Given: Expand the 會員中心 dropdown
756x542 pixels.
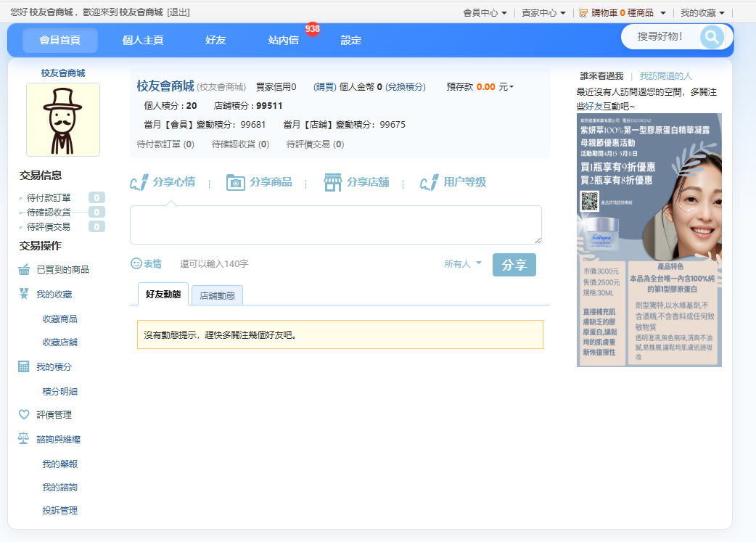Looking at the screenshot, I should pos(485,13).
